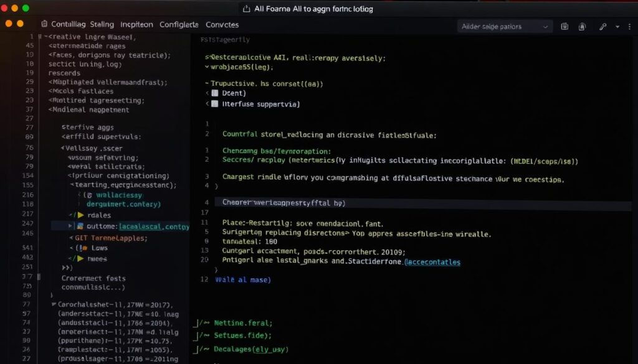This screenshot has height=364, width=638.
Task: Toggle the 'Dcent)' checkbox
Action: click(215, 93)
